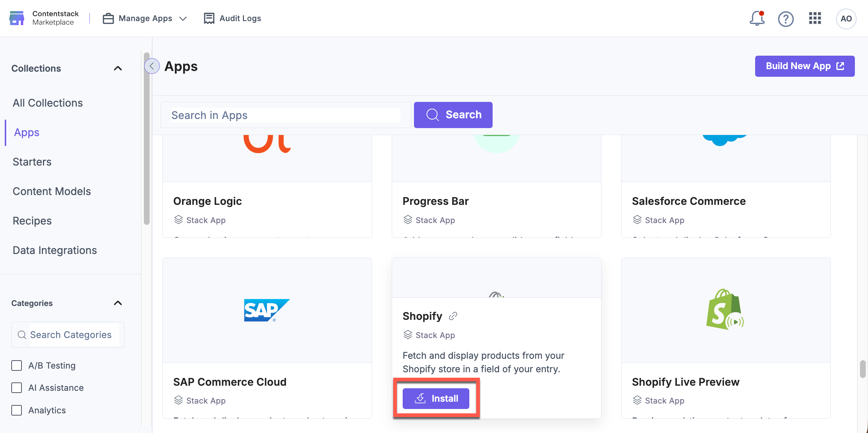The height and width of the screenshot is (433, 868).
Task: Go to Content Models collection
Action: [x=52, y=191]
